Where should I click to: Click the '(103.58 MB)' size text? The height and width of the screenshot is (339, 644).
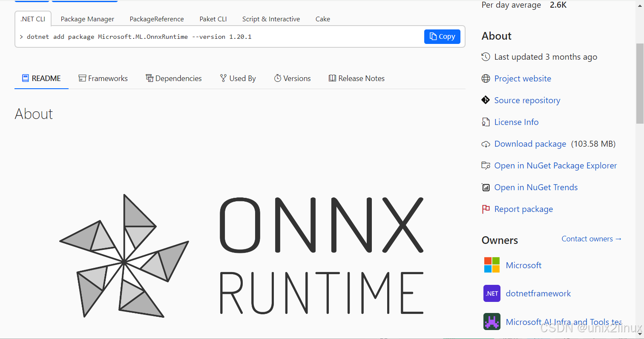coord(593,144)
